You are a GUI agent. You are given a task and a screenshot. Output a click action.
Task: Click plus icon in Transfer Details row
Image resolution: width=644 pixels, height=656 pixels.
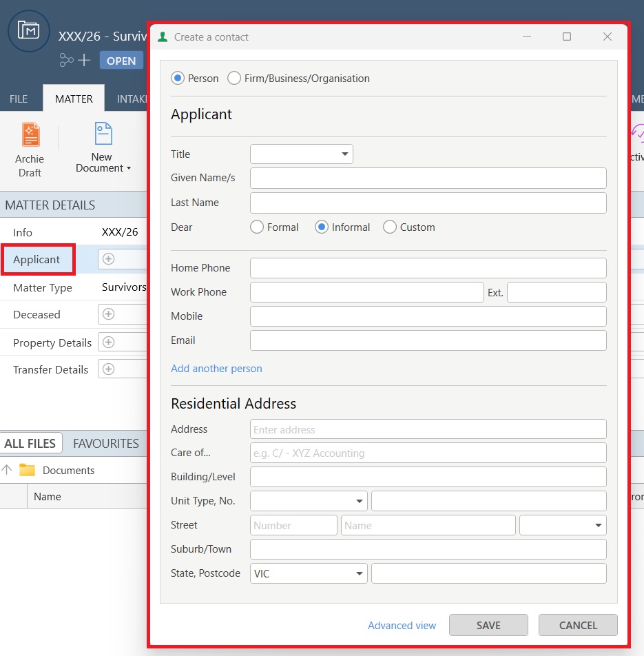(x=108, y=369)
